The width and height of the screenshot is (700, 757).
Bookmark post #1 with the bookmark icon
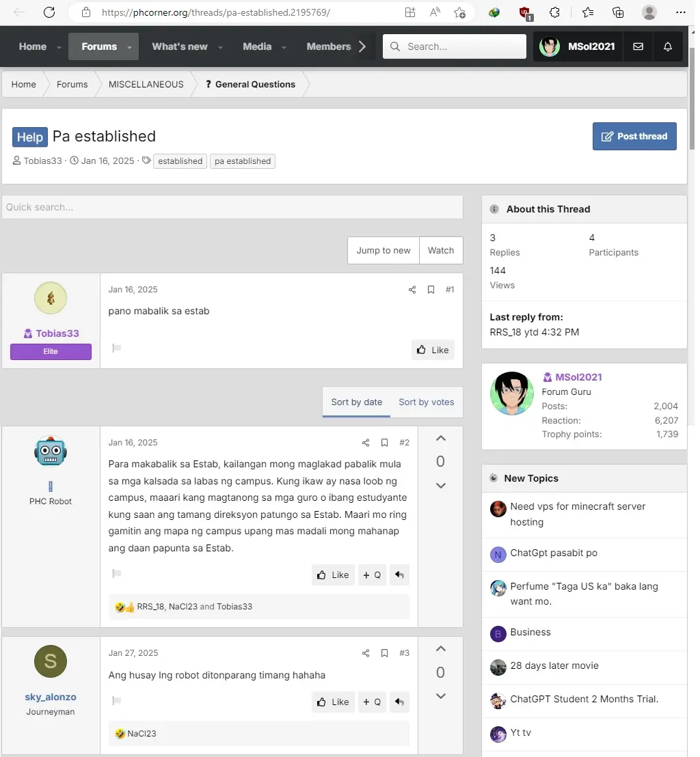431,290
